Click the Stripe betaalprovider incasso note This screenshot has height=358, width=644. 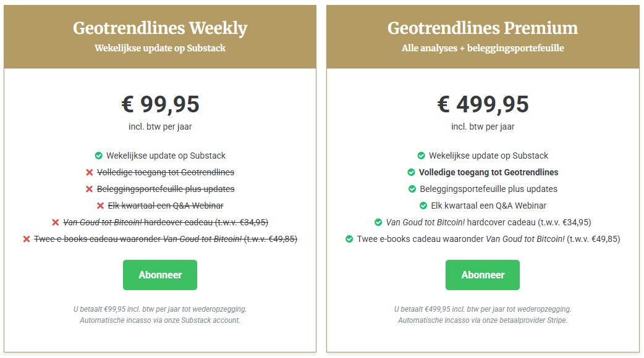483,320
